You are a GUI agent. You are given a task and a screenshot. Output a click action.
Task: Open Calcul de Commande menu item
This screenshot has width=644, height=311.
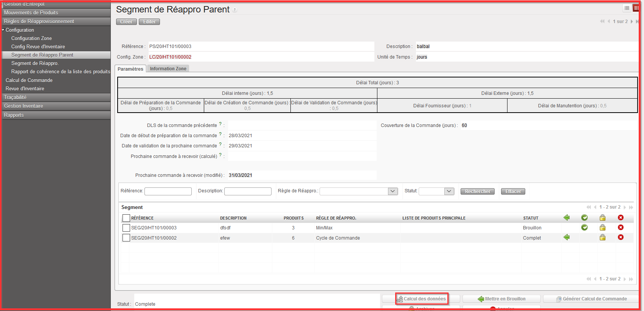(29, 80)
